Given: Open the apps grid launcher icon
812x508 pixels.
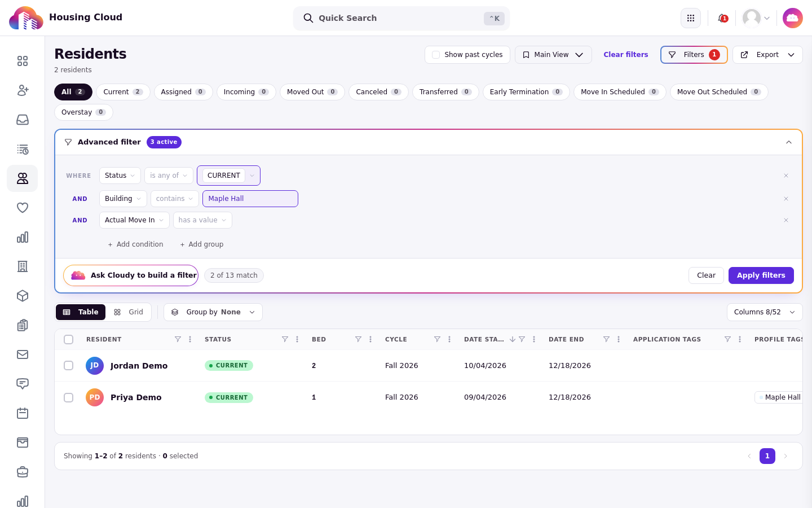Looking at the screenshot, I should click(x=691, y=18).
